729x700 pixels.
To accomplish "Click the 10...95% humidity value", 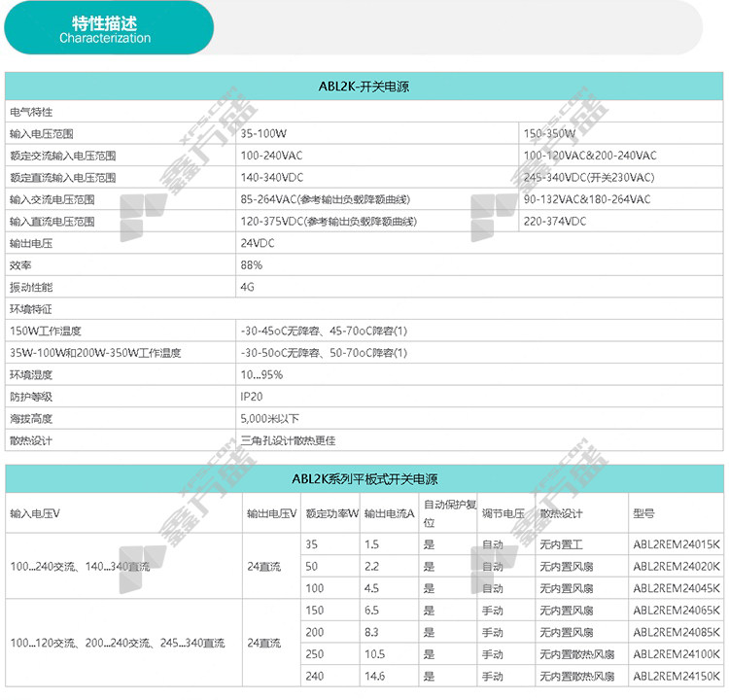I will point(261,374).
